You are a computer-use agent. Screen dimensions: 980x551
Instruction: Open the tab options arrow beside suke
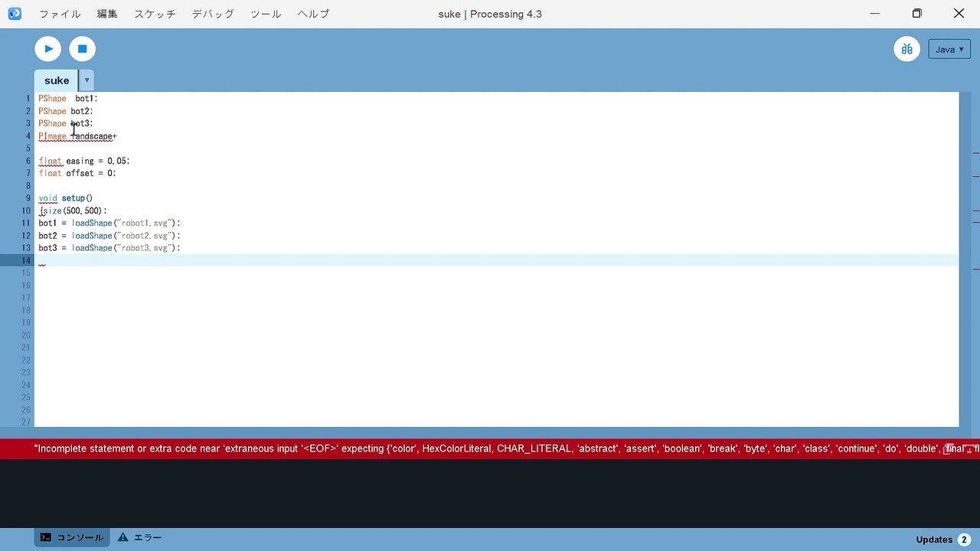[87, 80]
